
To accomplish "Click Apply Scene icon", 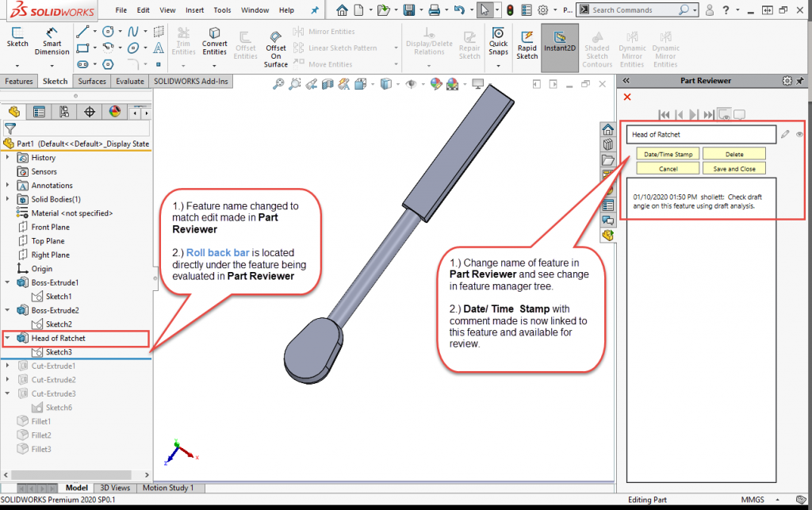I will click(452, 84).
